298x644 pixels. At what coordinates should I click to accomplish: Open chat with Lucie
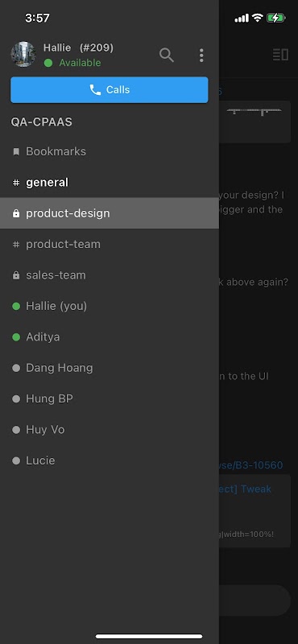(110, 460)
